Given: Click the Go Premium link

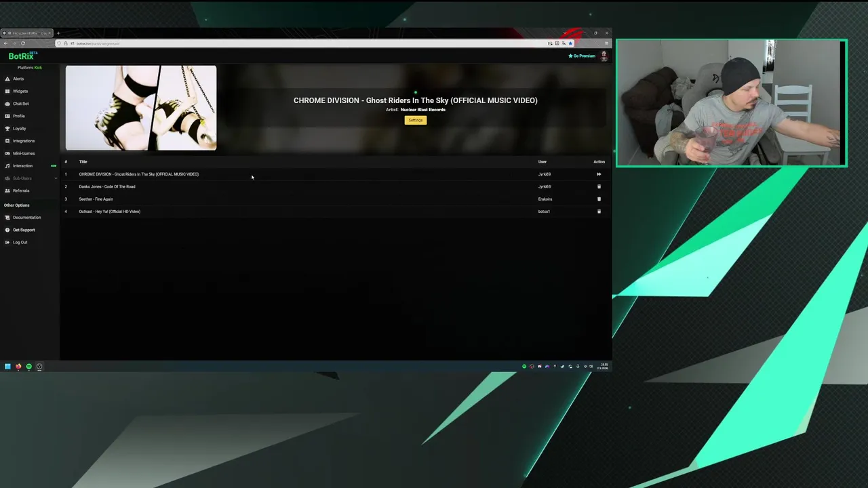Looking at the screenshot, I should tap(582, 56).
